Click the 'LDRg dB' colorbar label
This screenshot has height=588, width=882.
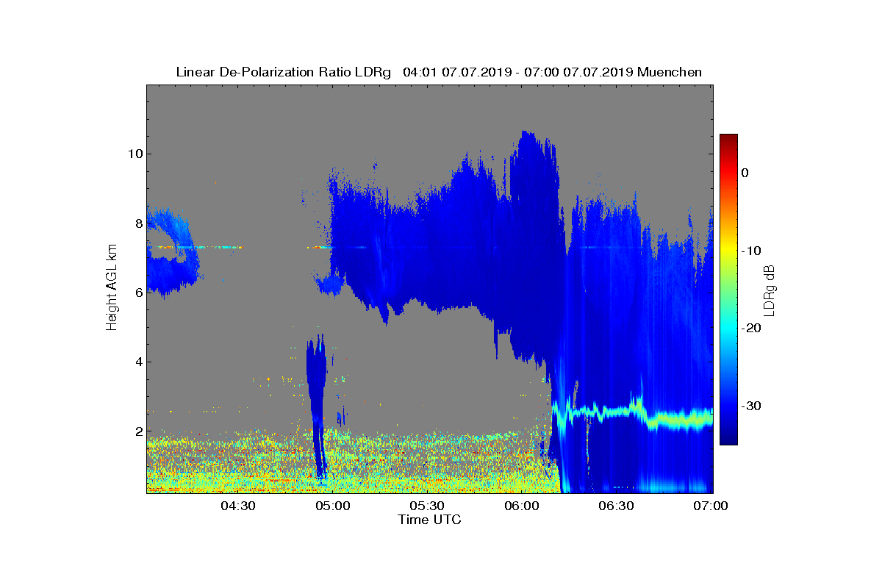click(770, 290)
